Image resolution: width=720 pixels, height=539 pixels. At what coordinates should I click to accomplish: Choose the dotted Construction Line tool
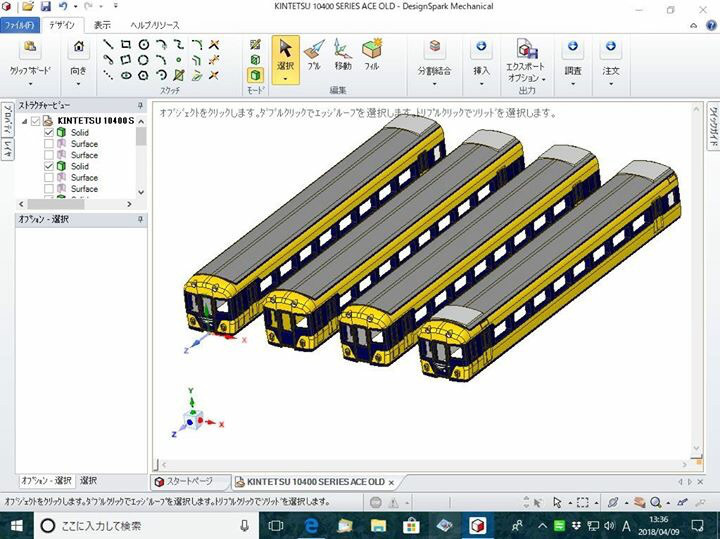(108, 75)
